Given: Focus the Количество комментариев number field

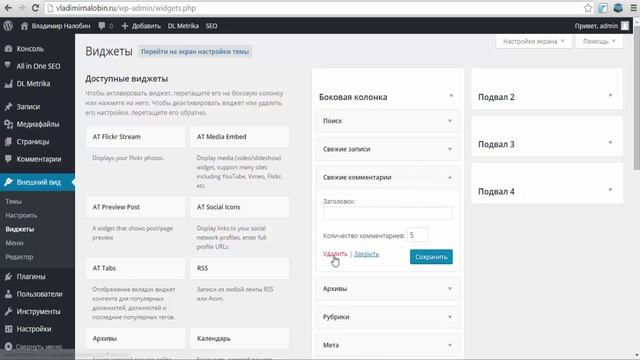Looking at the screenshot, I should click(417, 235).
